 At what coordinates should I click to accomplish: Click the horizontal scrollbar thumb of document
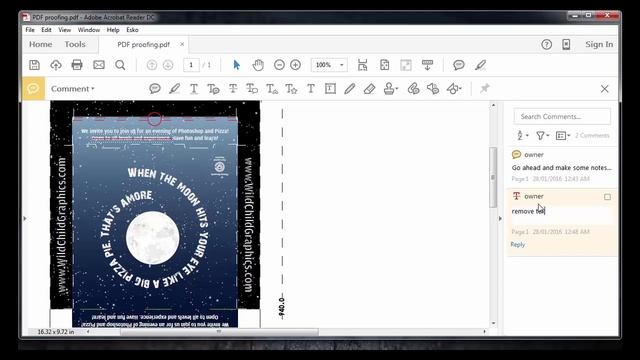(x=219, y=332)
